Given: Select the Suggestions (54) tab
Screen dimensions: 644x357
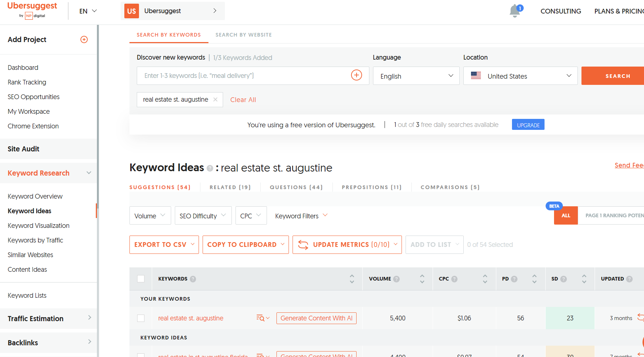Looking at the screenshot, I should tap(160, 187).
